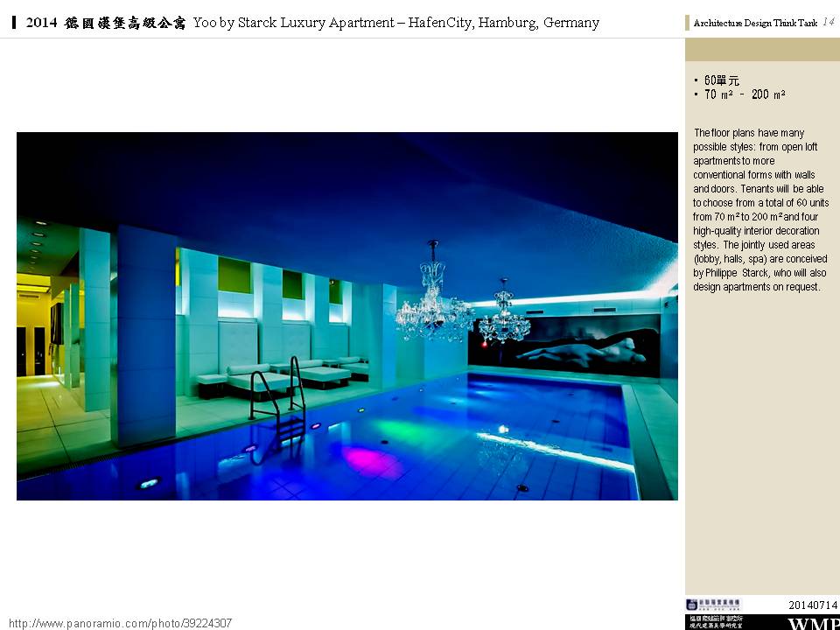Click the Chinese title text '德國漢堡高級公寓'
This screenshot has height=630, width=840.
pos(125,23)
